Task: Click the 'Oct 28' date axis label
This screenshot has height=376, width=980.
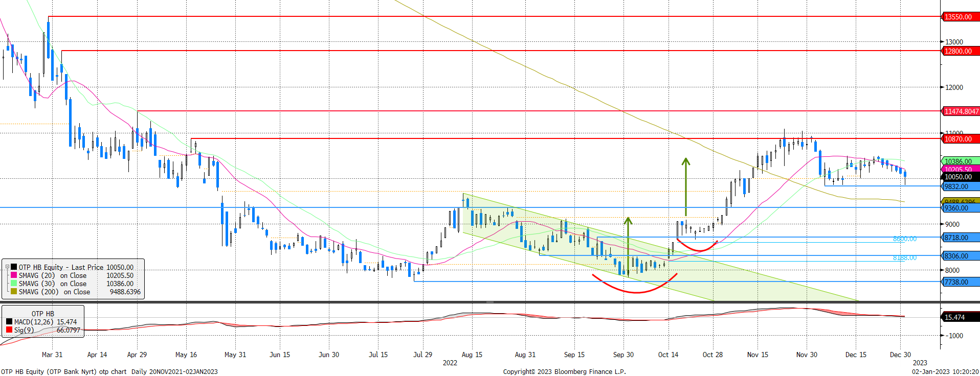Action: pos(713,355)
